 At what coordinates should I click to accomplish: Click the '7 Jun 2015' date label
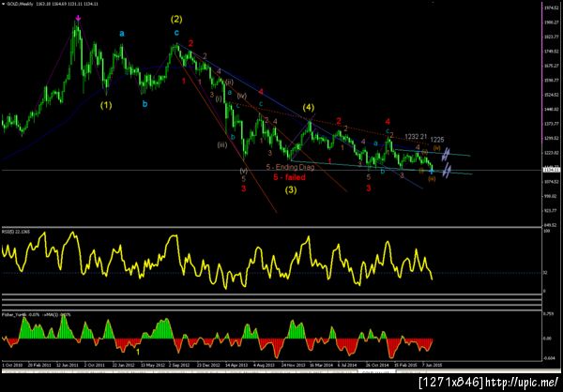[433, 365]
